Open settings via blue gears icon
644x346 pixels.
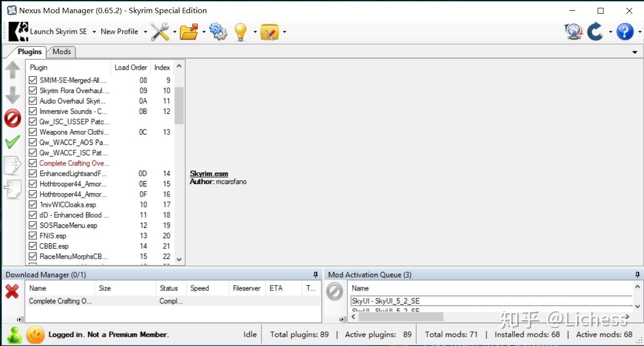tap(218, 32)
